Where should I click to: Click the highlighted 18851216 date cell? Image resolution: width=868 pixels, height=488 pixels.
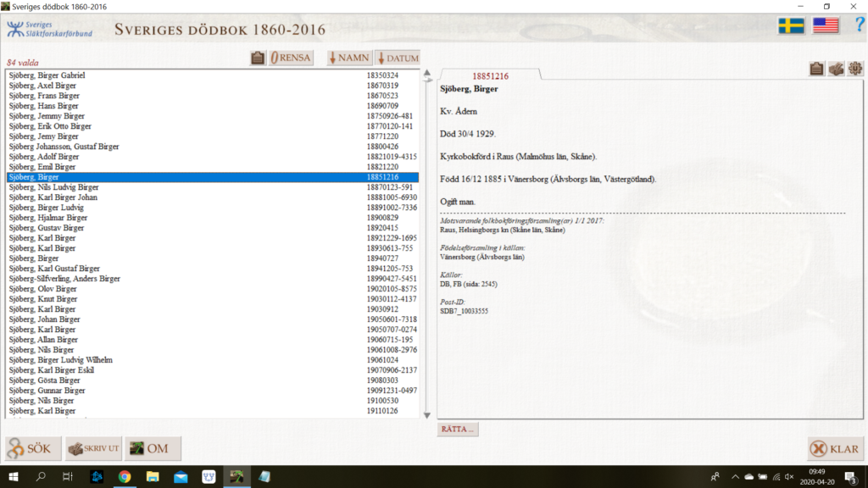(382, 177)
